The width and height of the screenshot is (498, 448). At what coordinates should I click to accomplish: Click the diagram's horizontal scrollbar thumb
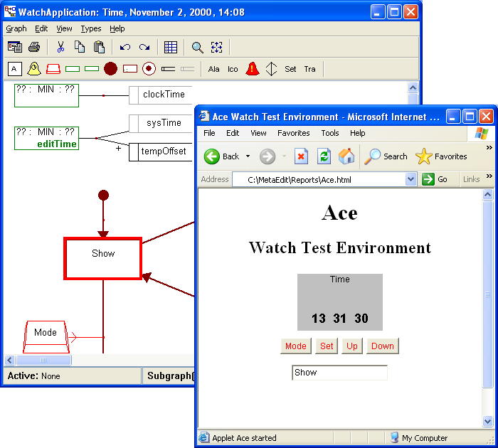point(32,360)
